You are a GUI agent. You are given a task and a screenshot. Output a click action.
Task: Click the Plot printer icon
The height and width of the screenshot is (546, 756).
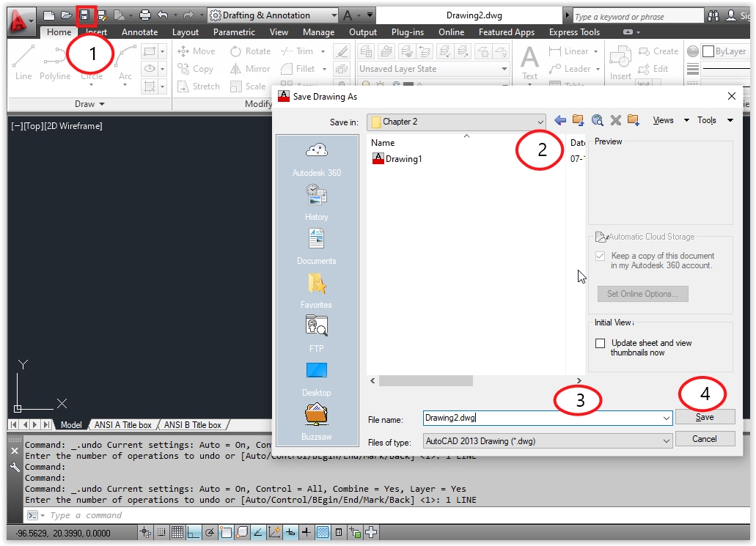(x=144, y=15)
